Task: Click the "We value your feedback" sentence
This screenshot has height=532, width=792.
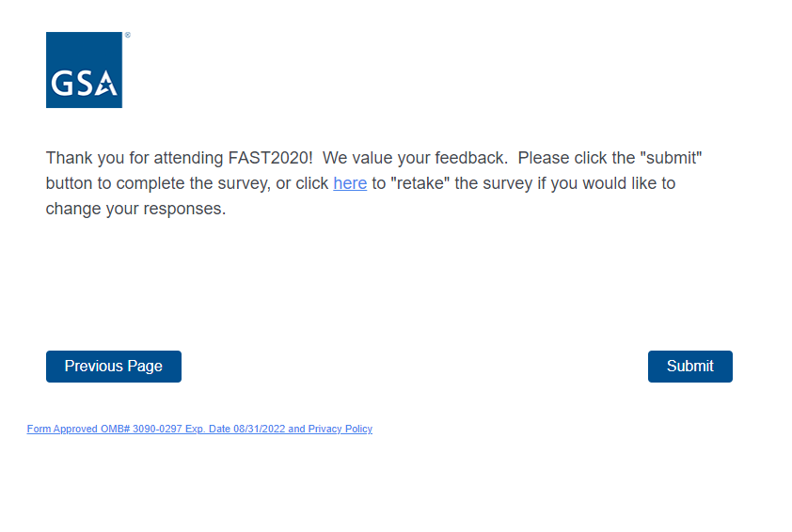Action: 415,158
